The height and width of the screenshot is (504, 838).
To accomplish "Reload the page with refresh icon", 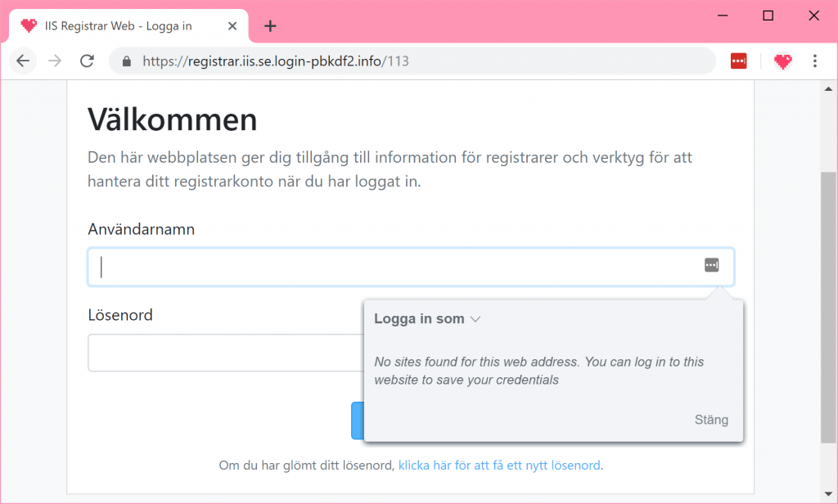I will click(87, 61).
